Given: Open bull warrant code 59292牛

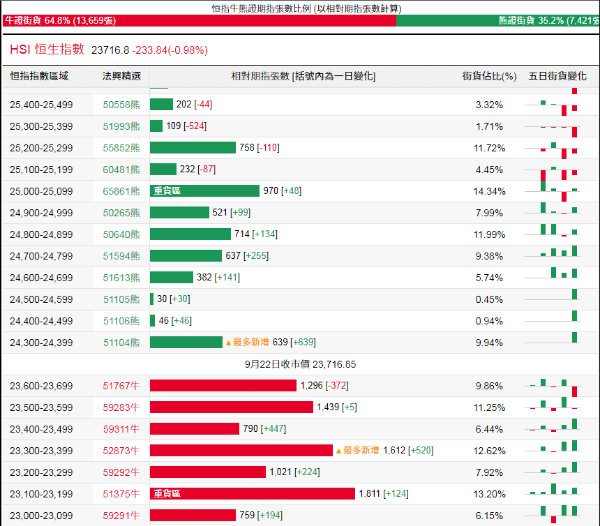Looking at the screenshot, I should coord(121,472).
